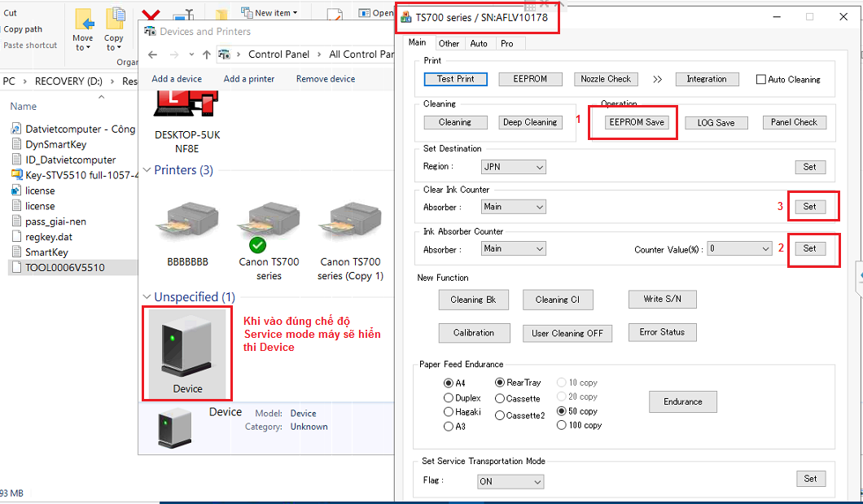
Task: Select the A4 paper radio button
Action: pos(448,383)
